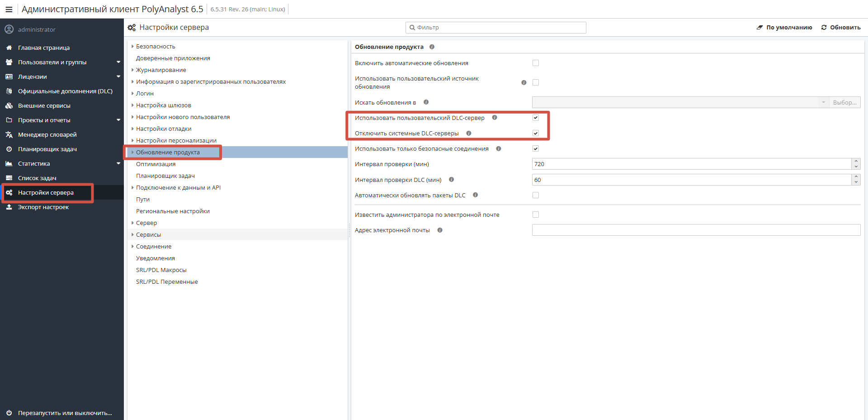868x420 pixels.
Task: Expand Настройки отладки tree node
Action: [132, 129]
